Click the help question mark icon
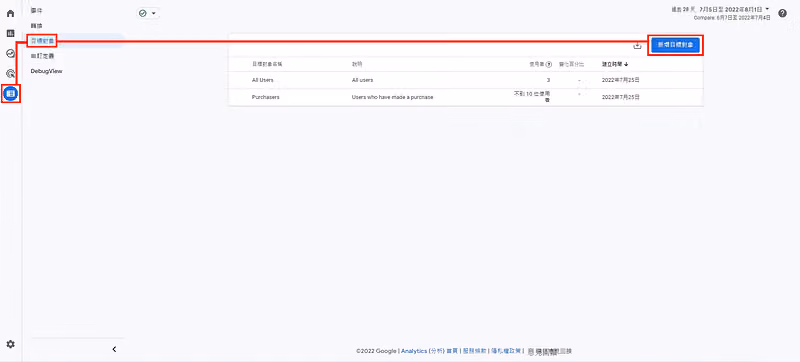 click(783, 13)
